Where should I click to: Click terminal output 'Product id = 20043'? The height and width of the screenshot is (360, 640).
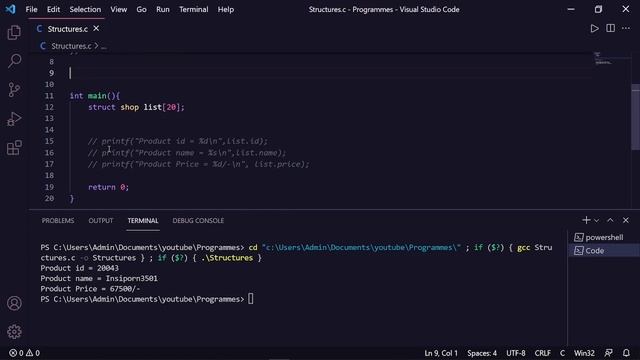(x=79, y=268)
